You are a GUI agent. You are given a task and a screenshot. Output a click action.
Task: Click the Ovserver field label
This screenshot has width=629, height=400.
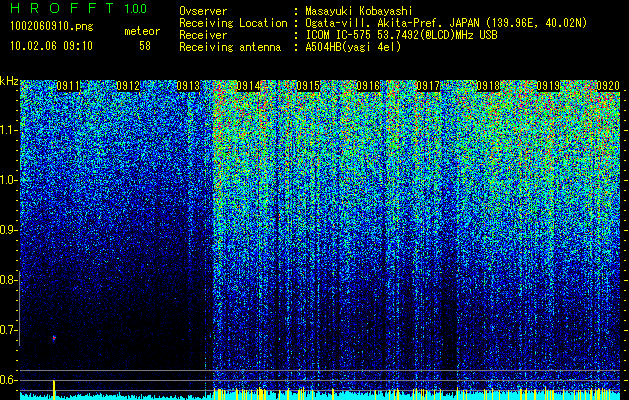[203, 11]
